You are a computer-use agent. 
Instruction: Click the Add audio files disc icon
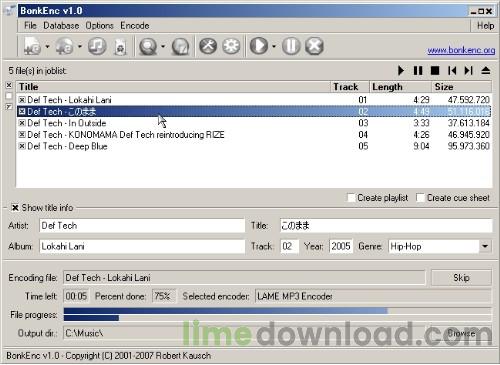point(64,46)
